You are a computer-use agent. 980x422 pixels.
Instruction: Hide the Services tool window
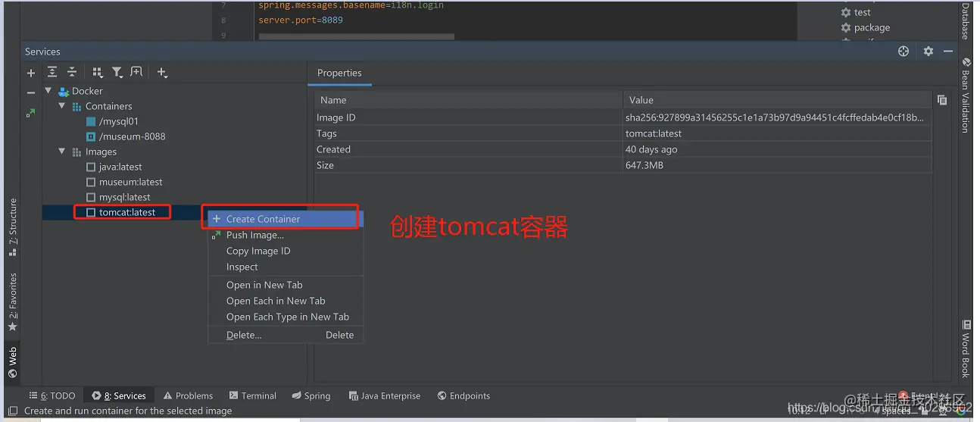click(x=948, y=52)
